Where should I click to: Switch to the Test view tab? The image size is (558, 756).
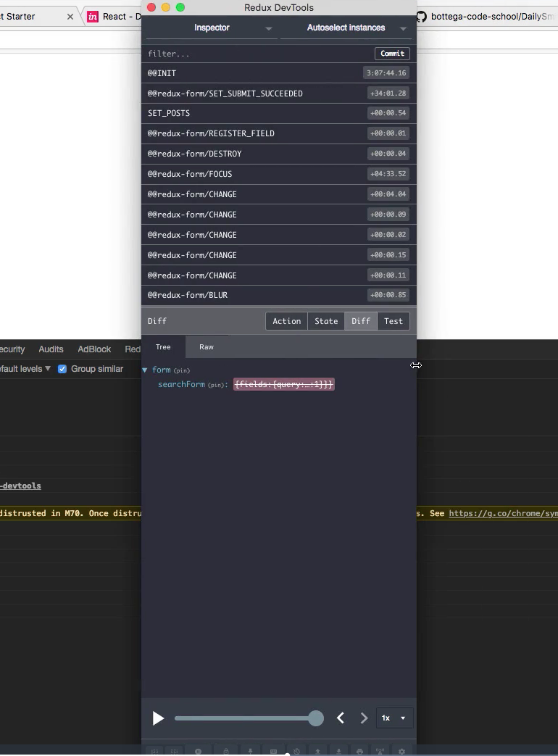coord(393,321)
